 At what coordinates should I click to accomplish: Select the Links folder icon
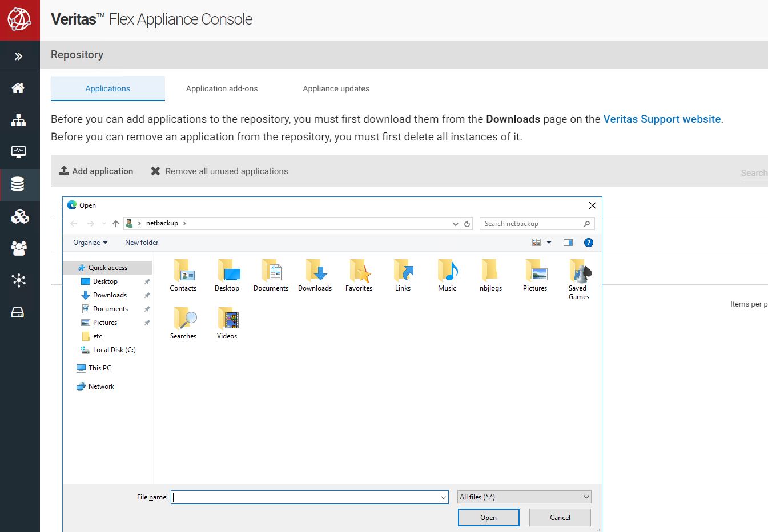tap(403, 275)
